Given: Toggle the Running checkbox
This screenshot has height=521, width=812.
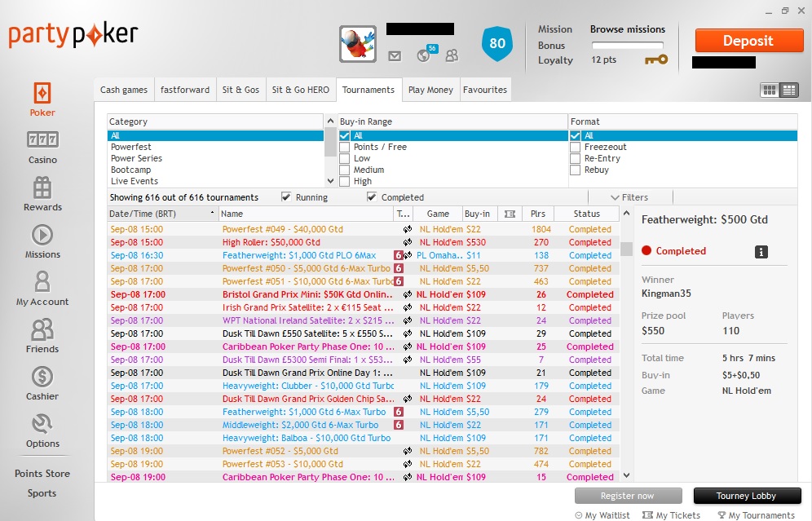Looking at the screenshot, I should (286, 196).
